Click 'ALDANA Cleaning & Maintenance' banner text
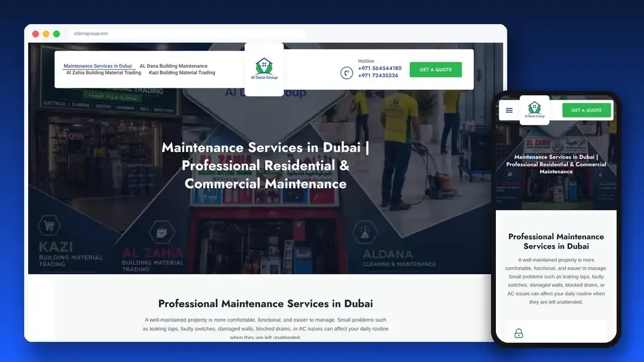Viewport: 644px width, 362px height. [399, 258]
